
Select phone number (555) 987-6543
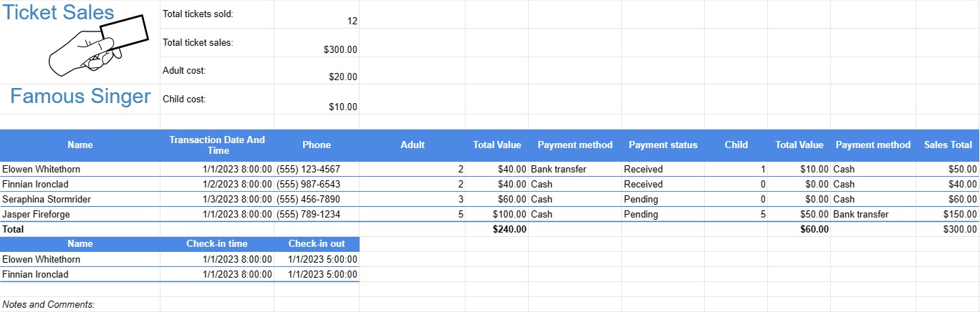tap(308, 184)
